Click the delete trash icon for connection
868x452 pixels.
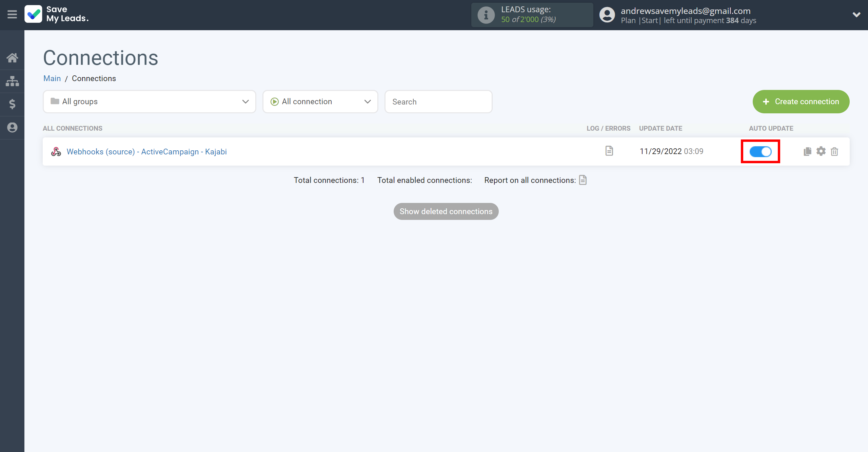click(x=834, y=151)
